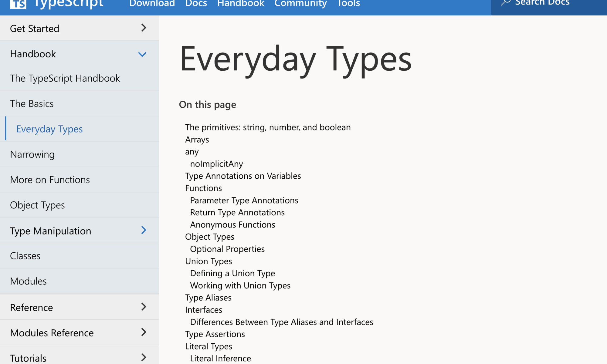This screenshot has height=364, width=607.
Task: Expand the Modules Reference arrow
Action: point(144,332)
